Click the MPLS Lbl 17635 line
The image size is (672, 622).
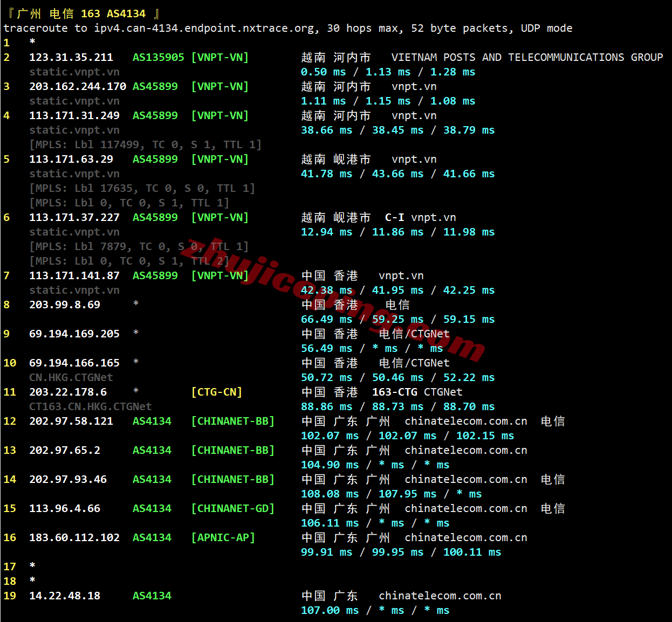(x=142, y=188)
